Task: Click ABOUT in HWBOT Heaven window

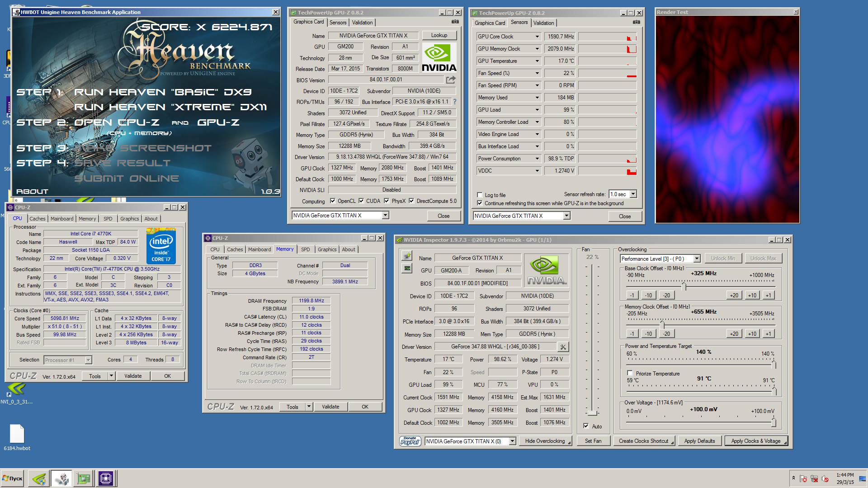Action: [32, 192]
